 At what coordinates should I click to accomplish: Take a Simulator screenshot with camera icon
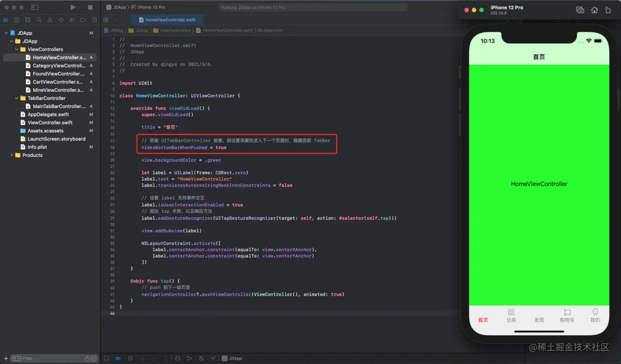tap(580, 10)
